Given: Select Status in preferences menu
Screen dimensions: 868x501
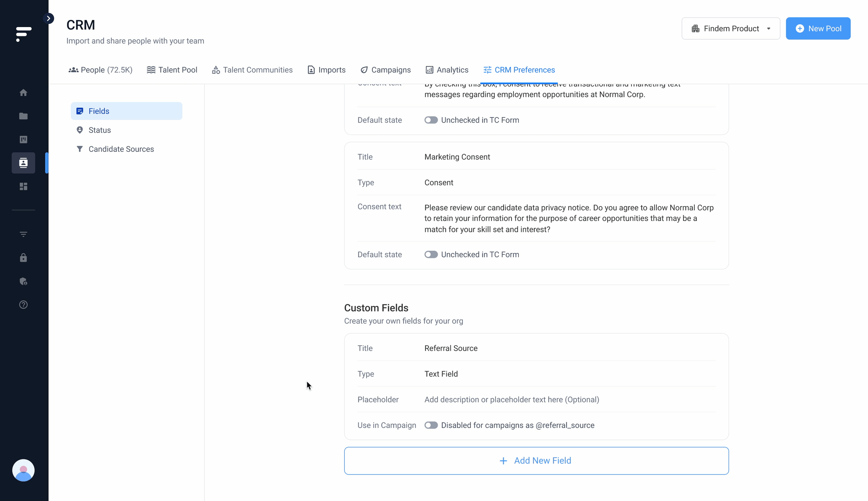Looking at the screenshot, I should click(x=126, y=130).
